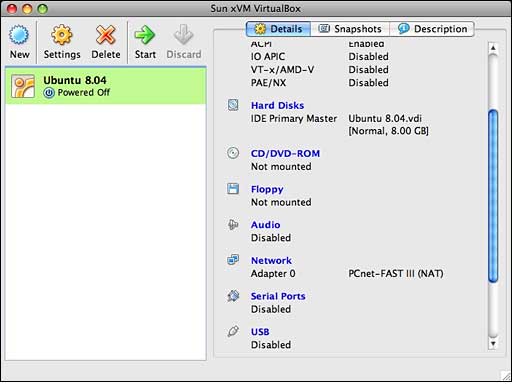Viewport: 512px width, 384px height.
Task: Click the Audio speaker icon
Action: pos(233,225)
